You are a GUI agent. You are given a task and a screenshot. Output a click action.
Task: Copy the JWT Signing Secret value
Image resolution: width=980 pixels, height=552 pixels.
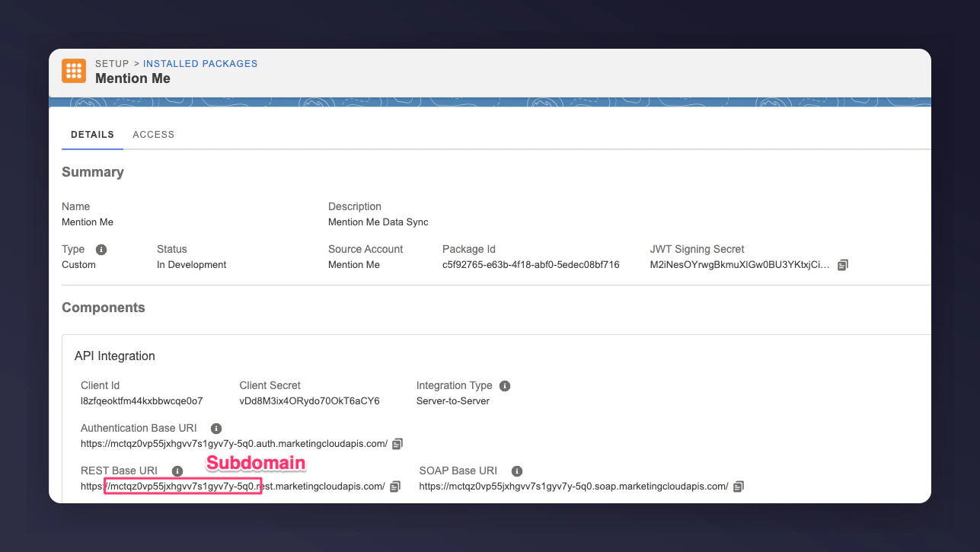click(843, 265)
